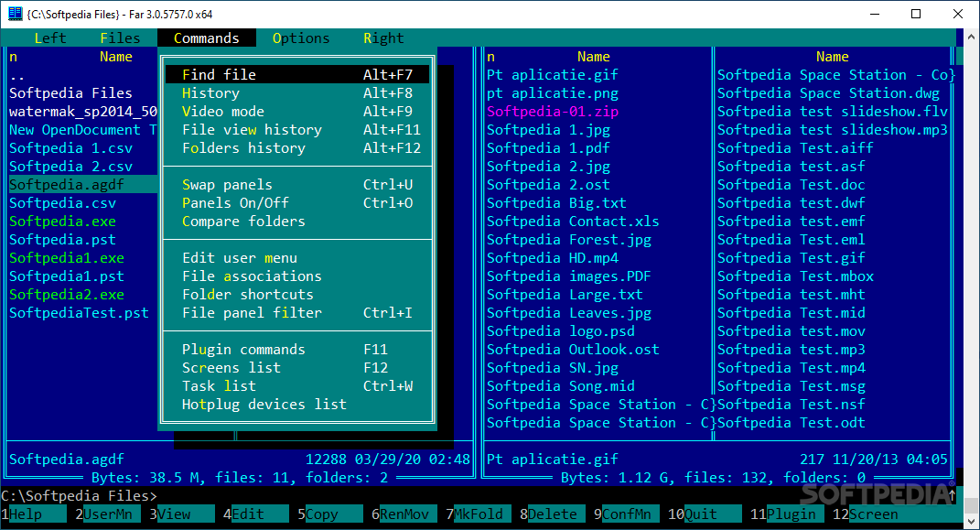Click the 1 Help key bar button
The image size is (980, 530).
[34, 514]
